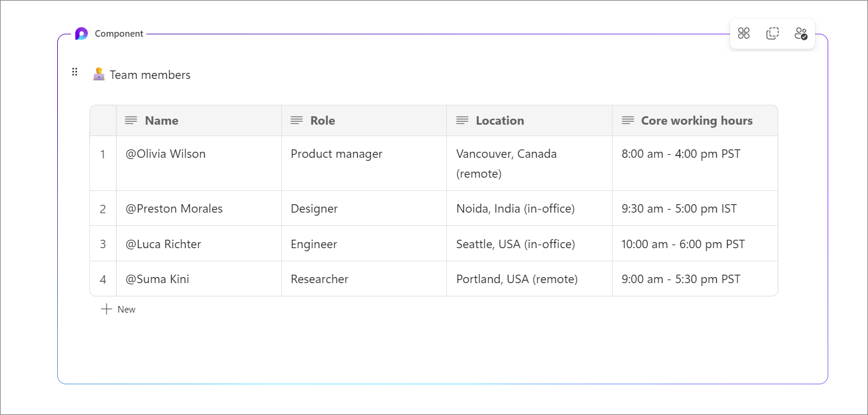The image size is (868, 415).
Task: Click the Team members title text
Action: [150, 75]
